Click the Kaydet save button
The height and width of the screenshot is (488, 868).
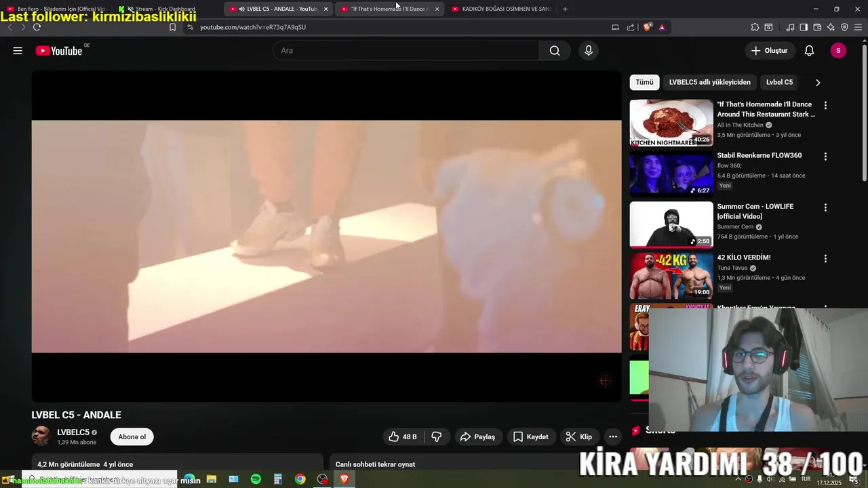coord(530,437)
